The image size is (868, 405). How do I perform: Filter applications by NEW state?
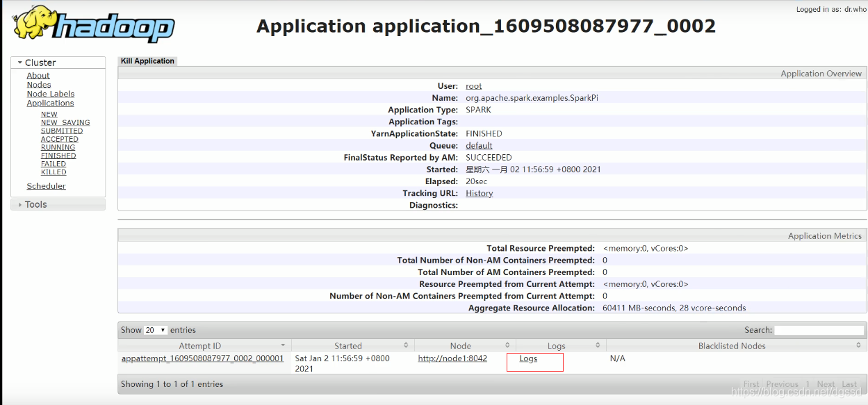(49, 114)
